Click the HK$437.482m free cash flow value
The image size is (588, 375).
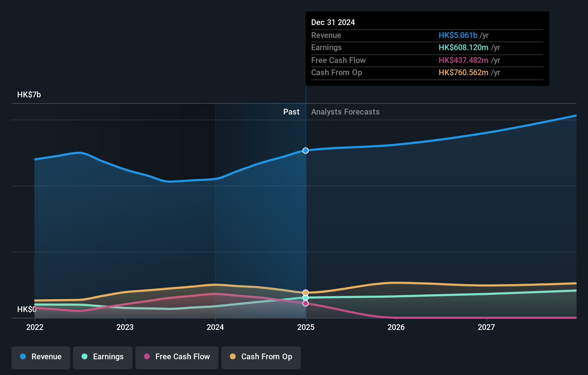[463, 60]
